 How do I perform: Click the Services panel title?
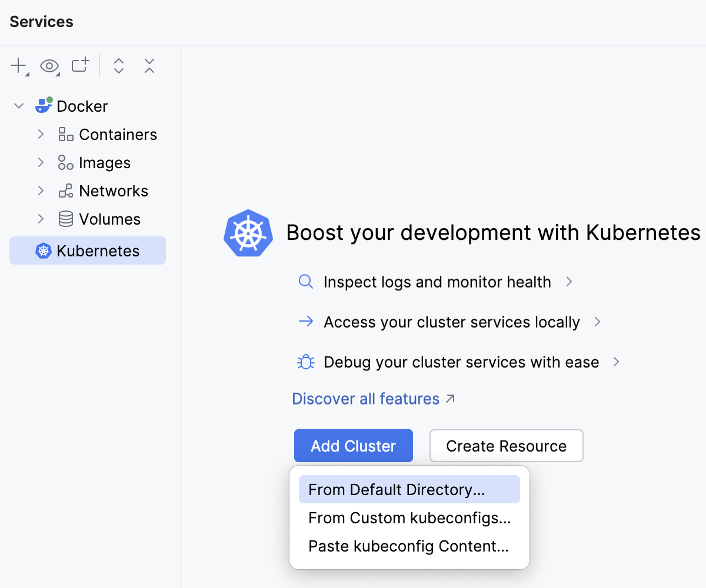tap(42, 22)
